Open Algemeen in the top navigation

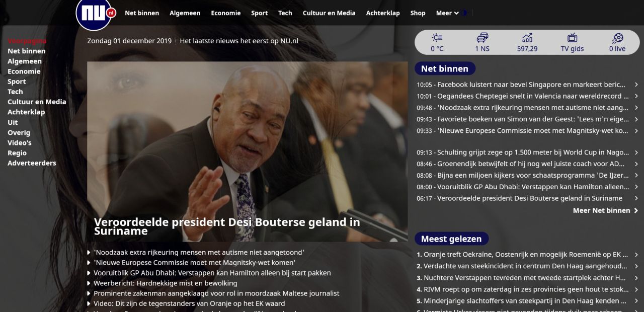pos(185,13)
